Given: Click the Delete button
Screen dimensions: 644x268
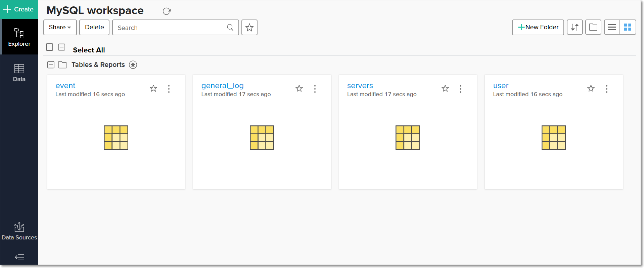Looking at the screenshot, I should tap(94, 27).
